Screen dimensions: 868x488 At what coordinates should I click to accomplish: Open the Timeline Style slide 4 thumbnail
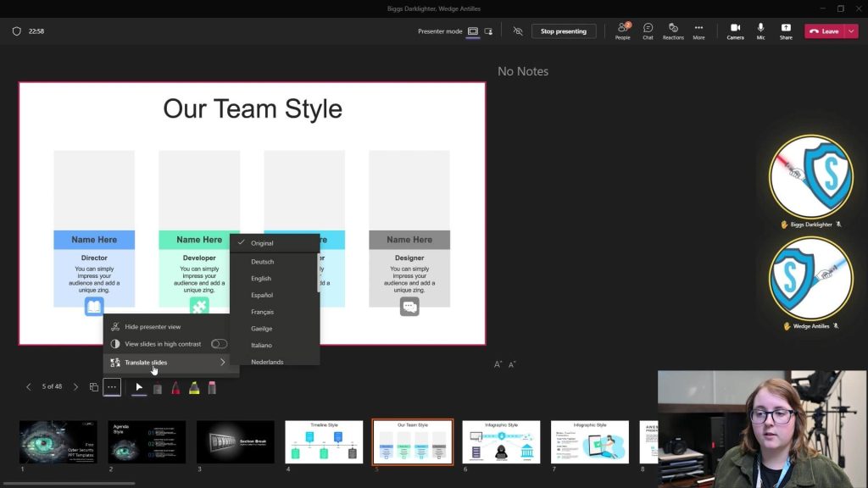tap(324, 442)
